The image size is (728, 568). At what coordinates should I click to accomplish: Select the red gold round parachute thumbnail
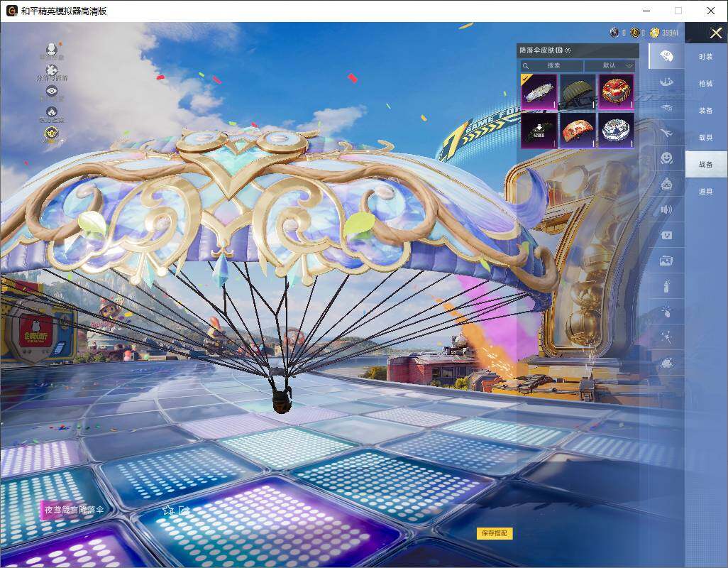[616, 92]
